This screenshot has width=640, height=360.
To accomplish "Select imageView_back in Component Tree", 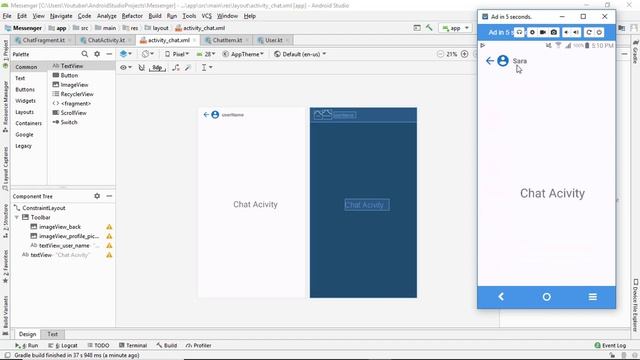I will [60, 227].
